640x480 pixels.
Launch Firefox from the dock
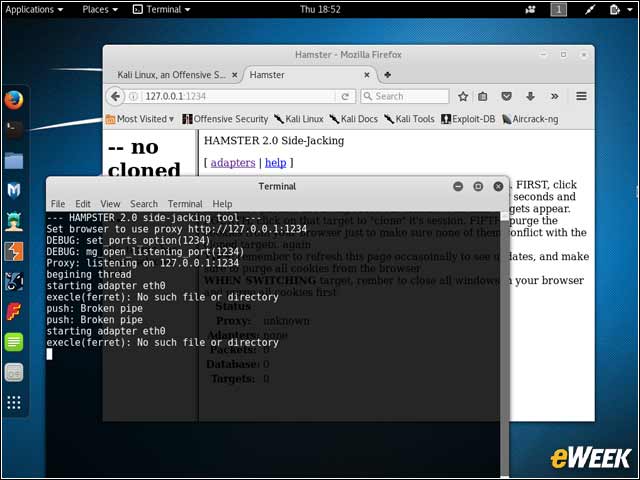(14, 100)
